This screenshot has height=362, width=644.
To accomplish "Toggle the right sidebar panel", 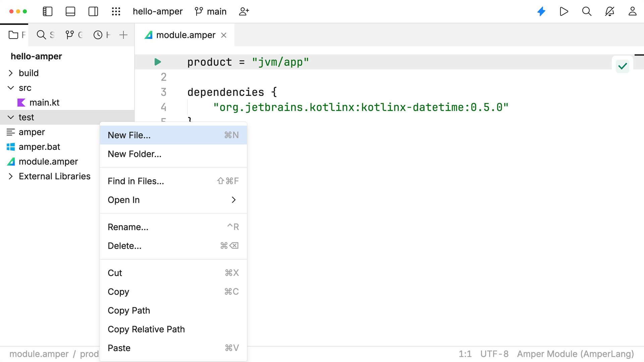I will coord(93,11).
